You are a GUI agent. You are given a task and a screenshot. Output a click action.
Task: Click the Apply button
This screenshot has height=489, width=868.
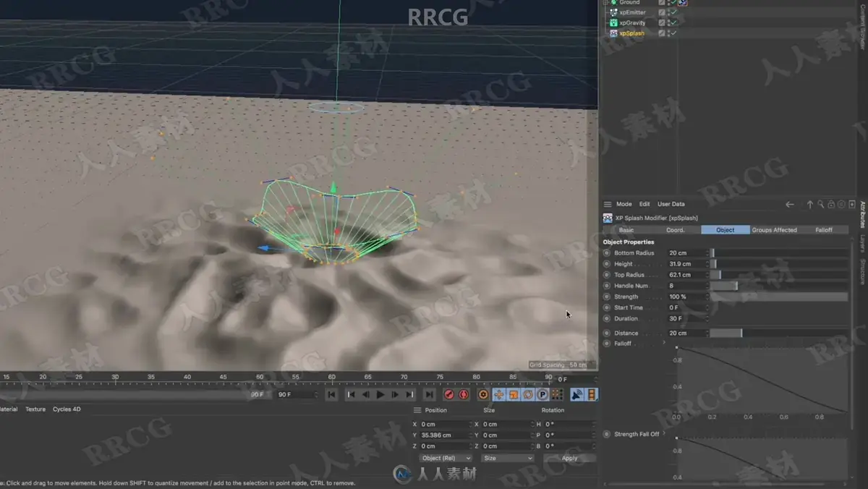pos(570,458)
